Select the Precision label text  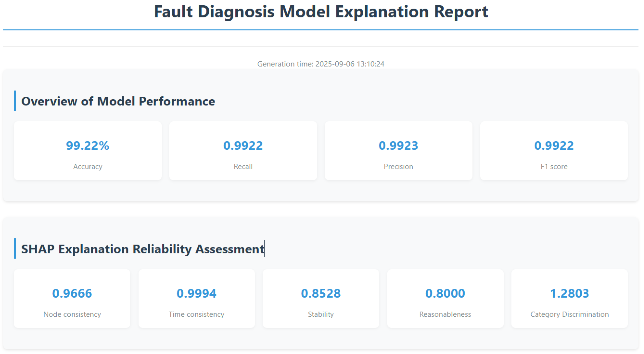coord(398,166)
